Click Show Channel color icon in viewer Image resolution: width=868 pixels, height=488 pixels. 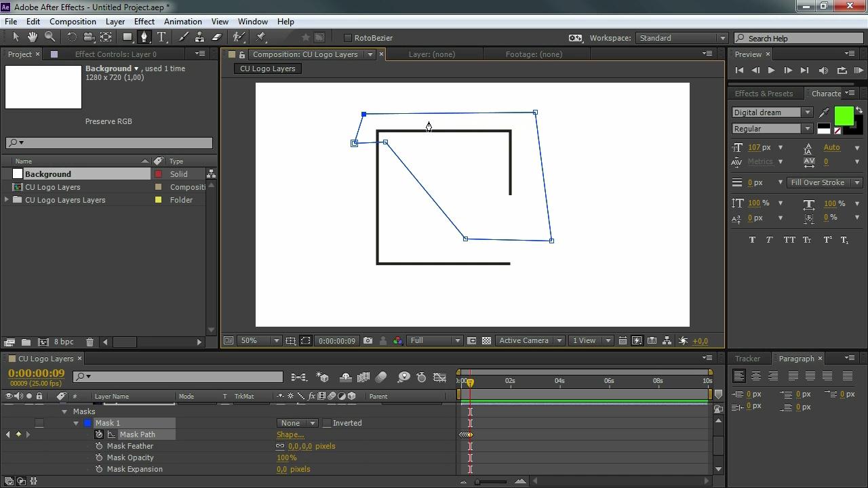point(397,340)
